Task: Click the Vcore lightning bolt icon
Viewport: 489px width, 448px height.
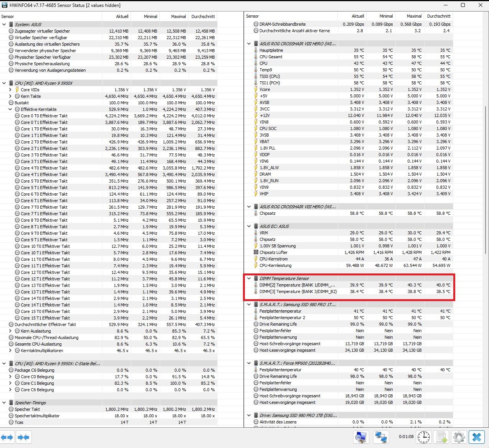Action: coord(256,89)
